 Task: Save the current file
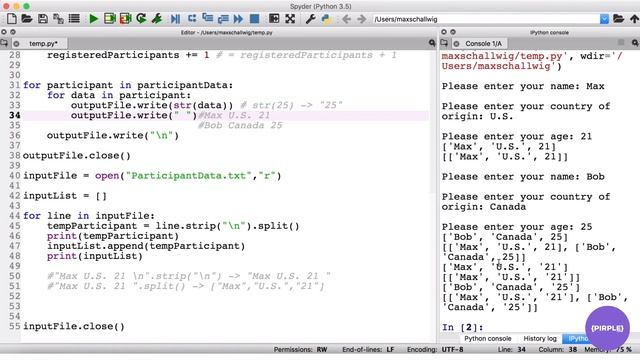point(42,19)
